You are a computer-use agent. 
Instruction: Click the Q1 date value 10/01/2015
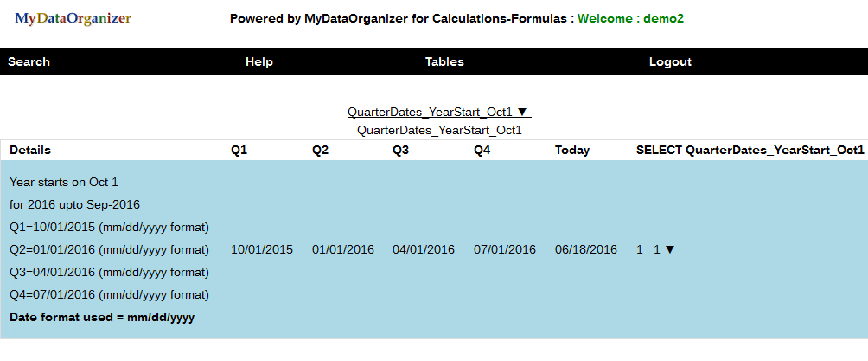point(262,249)
